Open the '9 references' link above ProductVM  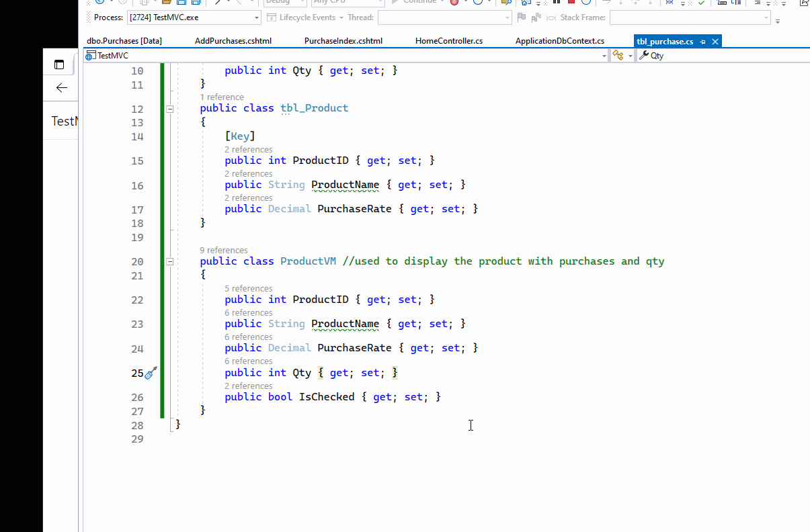pos(224,251)
